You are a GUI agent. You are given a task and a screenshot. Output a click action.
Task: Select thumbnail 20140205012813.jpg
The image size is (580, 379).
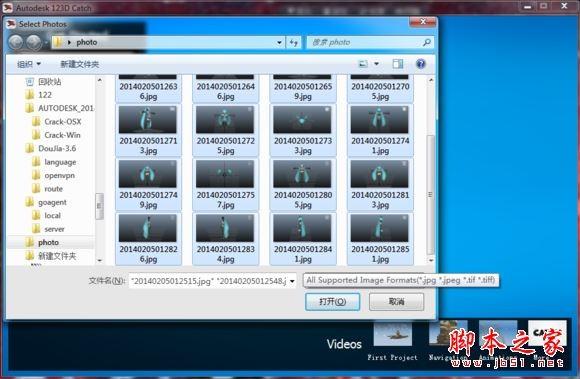pos(380,174)
